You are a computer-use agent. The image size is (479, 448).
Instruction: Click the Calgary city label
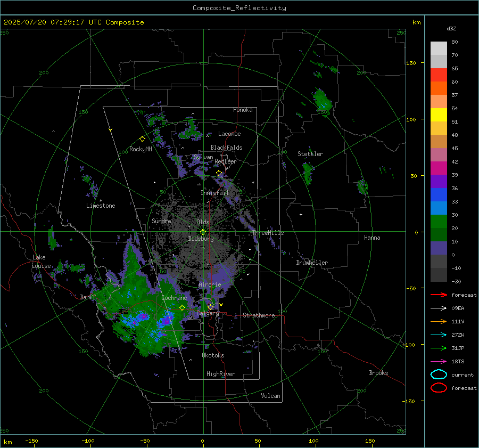(208, 313)
